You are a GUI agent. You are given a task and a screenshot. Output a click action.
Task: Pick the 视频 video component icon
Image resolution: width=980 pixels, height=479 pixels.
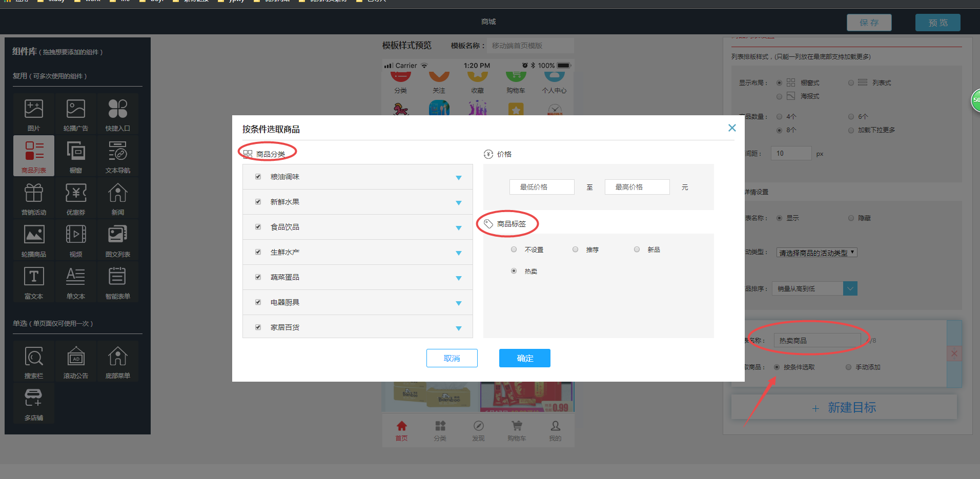76,235
